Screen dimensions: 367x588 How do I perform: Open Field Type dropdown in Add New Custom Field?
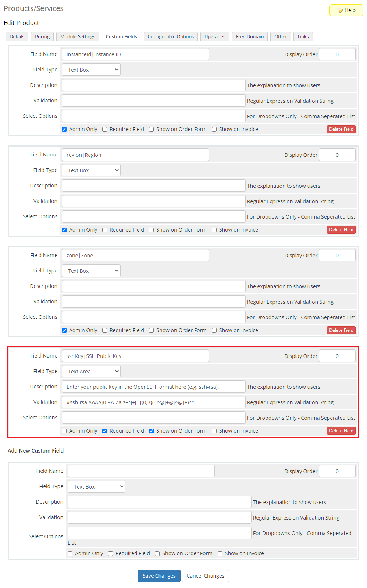(96, 486)
